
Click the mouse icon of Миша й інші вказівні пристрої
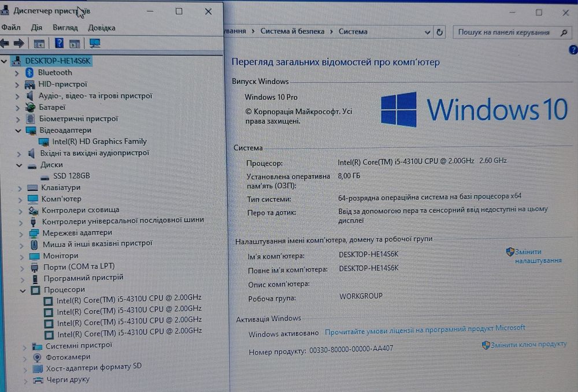pyautogui.click(x=34, y=244)
